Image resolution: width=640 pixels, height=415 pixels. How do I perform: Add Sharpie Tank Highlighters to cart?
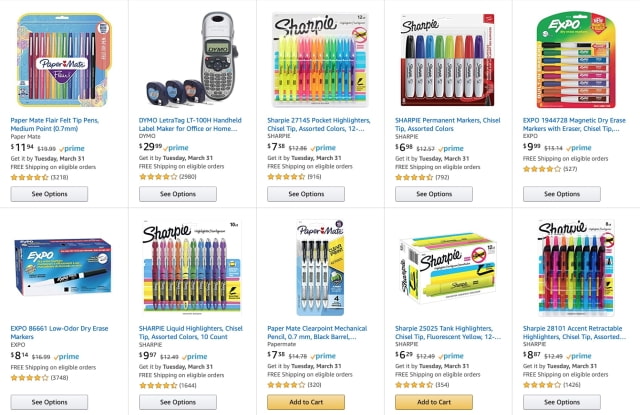(434, 402)
